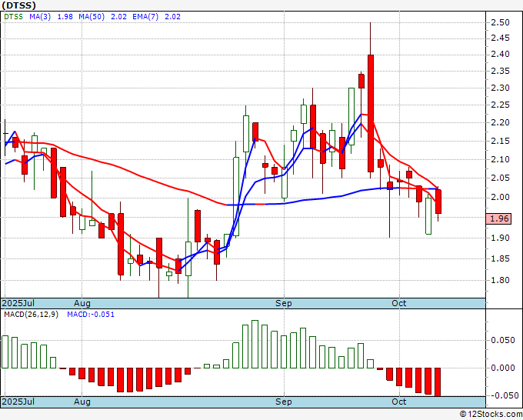Click the 2.05 price axis label

[x=501, y=178]
